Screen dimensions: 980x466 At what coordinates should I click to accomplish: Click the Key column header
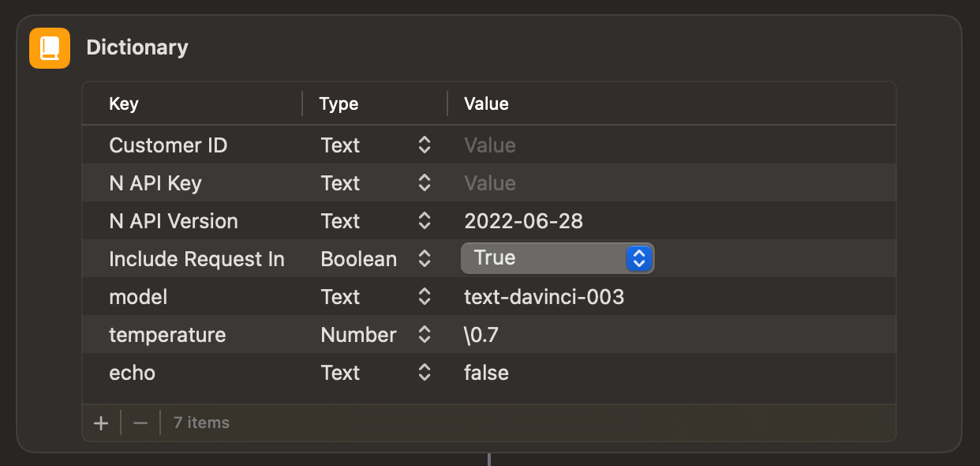(124, 104)
